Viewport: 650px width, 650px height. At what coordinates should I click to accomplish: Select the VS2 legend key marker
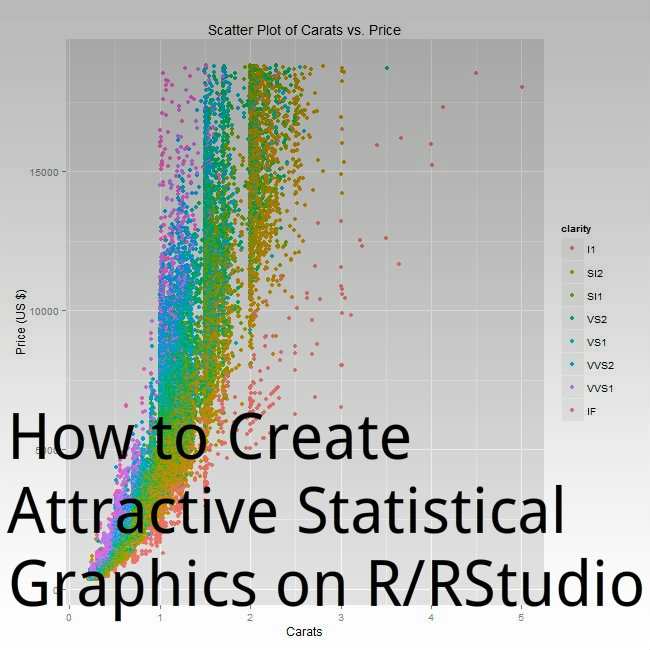click(x=572, y=319)
